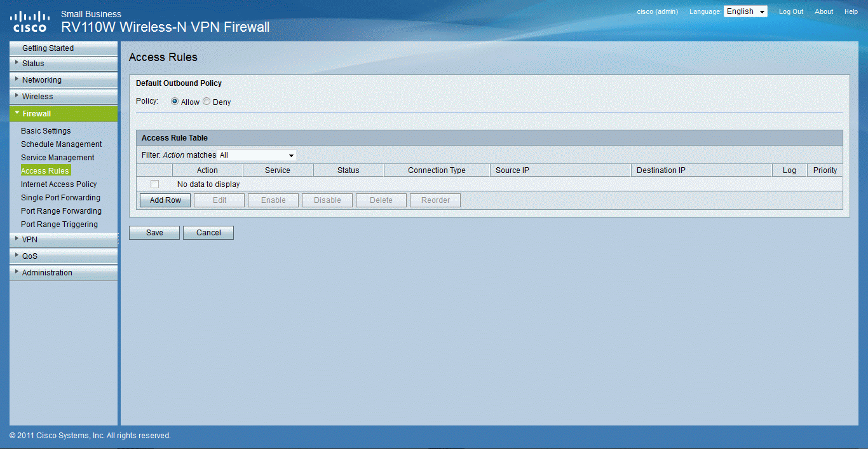Open Port Range Forwarding page
The width and height of the screenshot is (868, 449).
click(x=61, y=211)
